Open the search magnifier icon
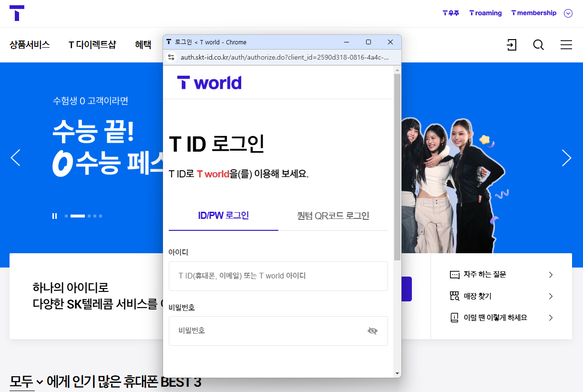This screenshot has height=392, width=583. click(539, 45)
